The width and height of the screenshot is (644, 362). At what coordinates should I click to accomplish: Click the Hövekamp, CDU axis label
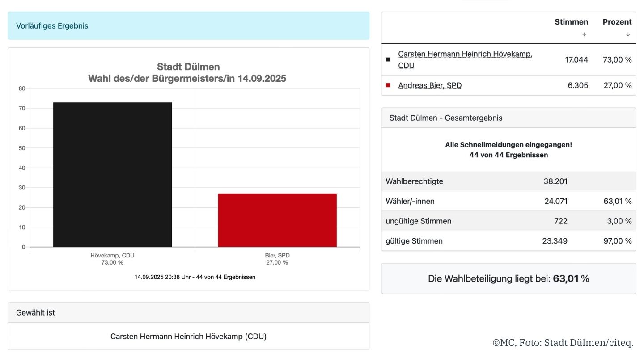pos(112,256)
